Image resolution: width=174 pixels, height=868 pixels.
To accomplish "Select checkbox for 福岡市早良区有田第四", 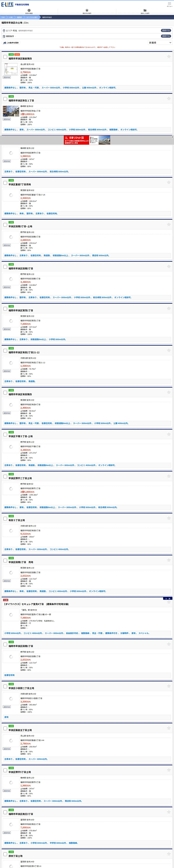I will point(5,393).
